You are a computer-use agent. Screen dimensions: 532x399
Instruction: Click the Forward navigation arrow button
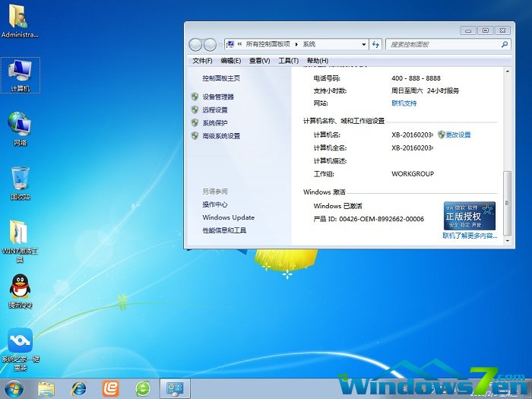(210, 44)
